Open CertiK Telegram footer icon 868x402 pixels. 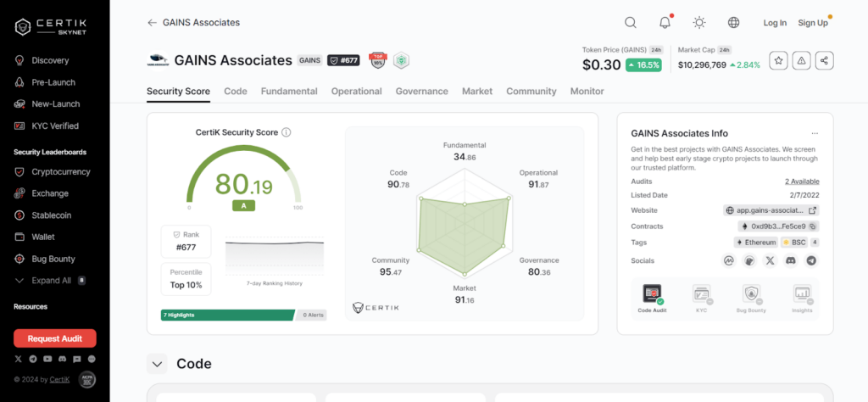coord(33,359)
